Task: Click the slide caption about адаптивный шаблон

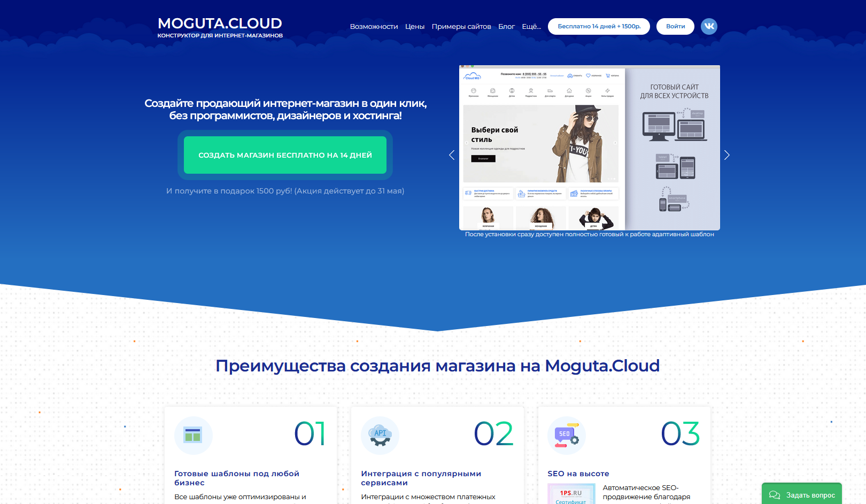Action: [x=589, y=234]
